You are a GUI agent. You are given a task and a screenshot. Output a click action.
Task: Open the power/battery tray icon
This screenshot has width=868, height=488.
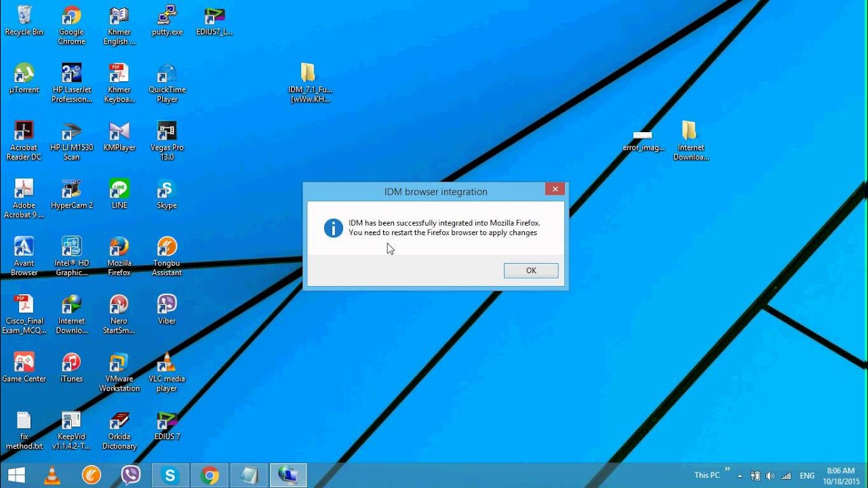point(755,476)
